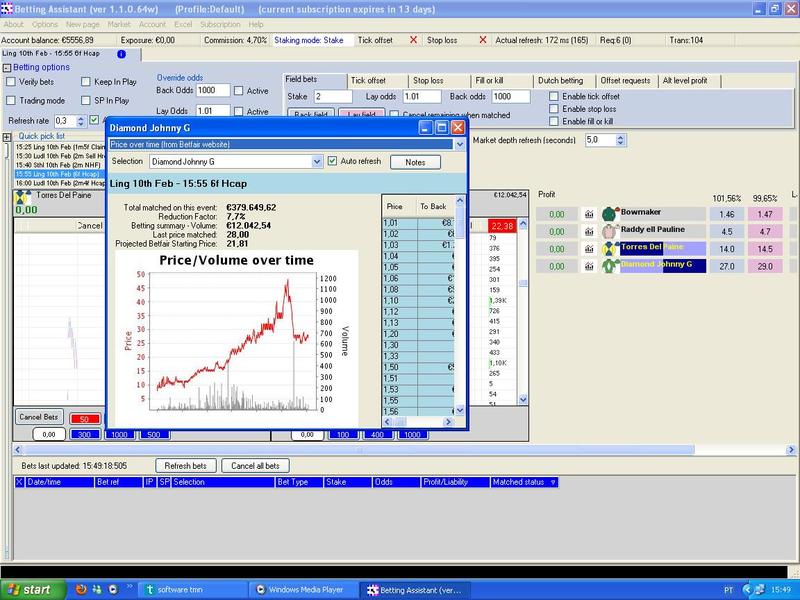Open the chart icon in the Raddy ell Pauline row
This screenshot has width=800, height=600.
click(x=589, y=232)
